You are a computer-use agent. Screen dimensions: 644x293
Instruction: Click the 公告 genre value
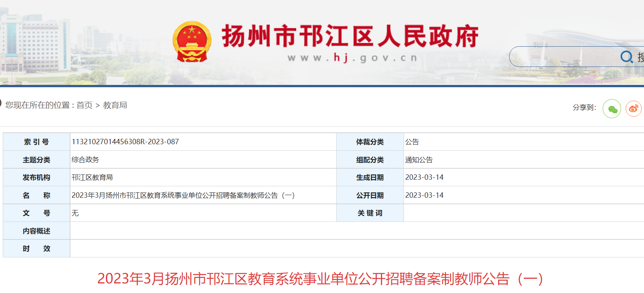[412, 142]
